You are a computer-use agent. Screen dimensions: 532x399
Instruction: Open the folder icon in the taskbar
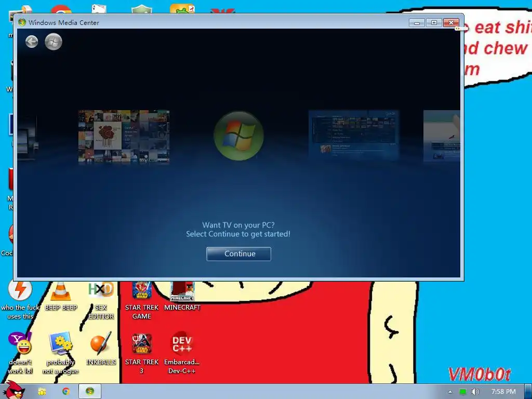(42, 392)
